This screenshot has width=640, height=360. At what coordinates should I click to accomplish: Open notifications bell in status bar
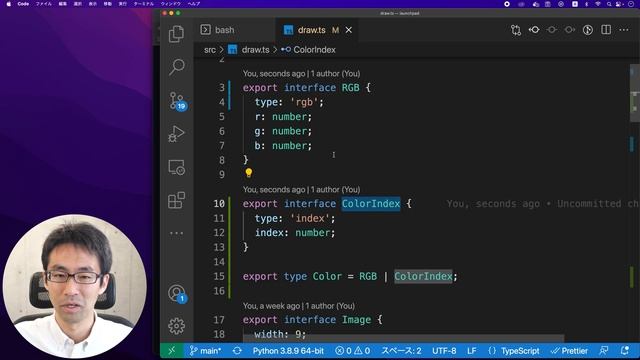pyautogui.click(x=625, y=351)
